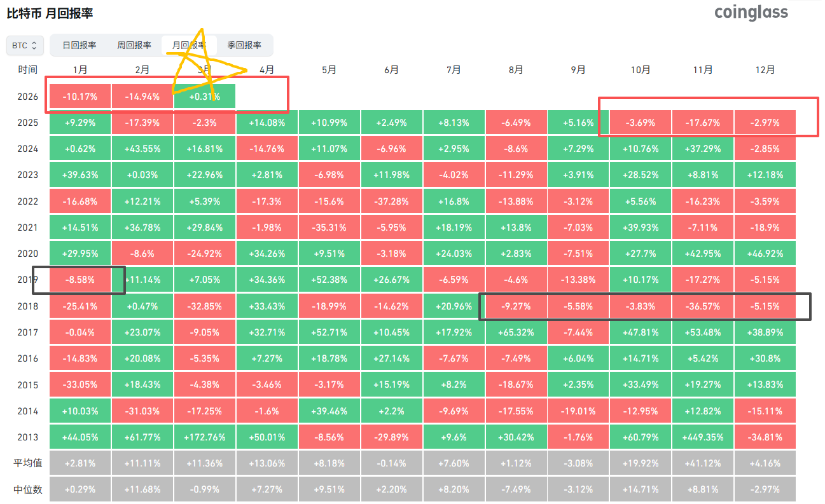This screenshot has width=825, height=504.
Task: Select the 2025 row label
Action: pos(28,123)
